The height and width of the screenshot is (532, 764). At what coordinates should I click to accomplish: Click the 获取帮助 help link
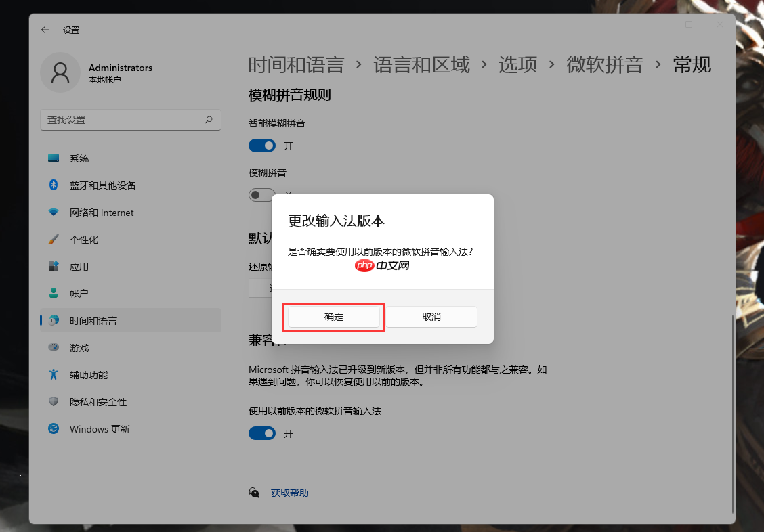point(291,492)
